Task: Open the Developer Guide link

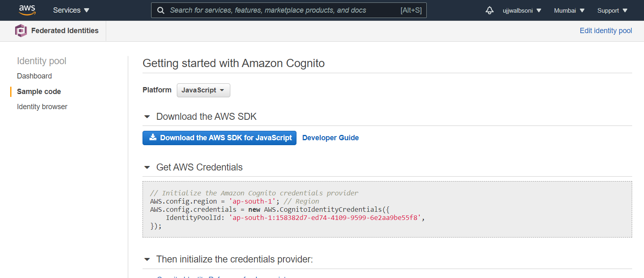Action: tap(330, 138)
